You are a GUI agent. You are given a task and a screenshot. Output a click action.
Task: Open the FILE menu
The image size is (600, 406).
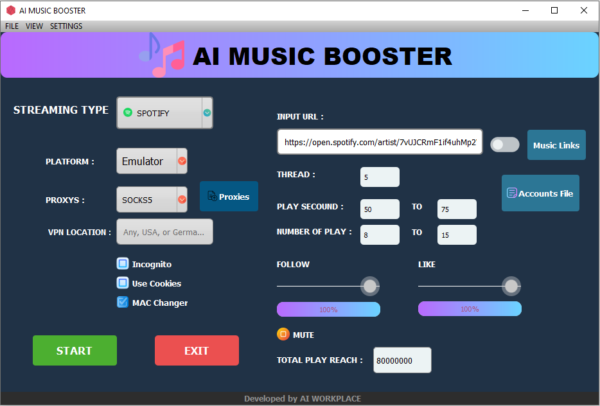12,26
